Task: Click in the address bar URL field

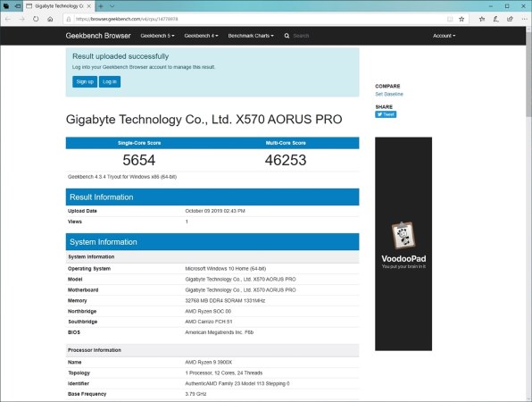Action: coord(258,19)
